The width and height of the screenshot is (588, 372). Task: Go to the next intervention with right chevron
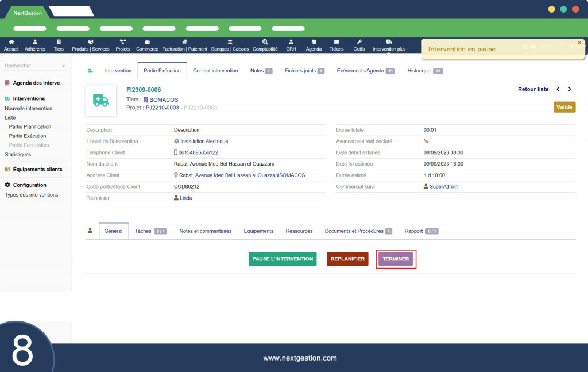tap(570, 89)
